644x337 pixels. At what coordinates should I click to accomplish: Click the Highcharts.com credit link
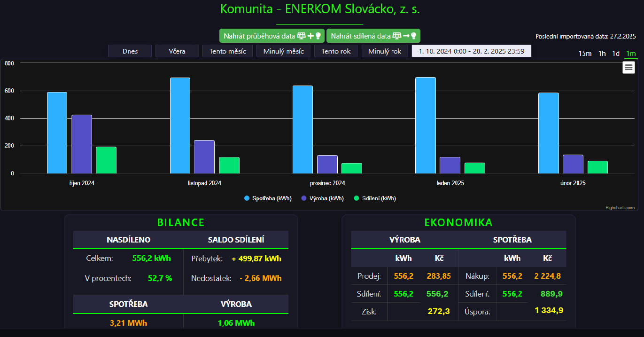coord(620,207)
